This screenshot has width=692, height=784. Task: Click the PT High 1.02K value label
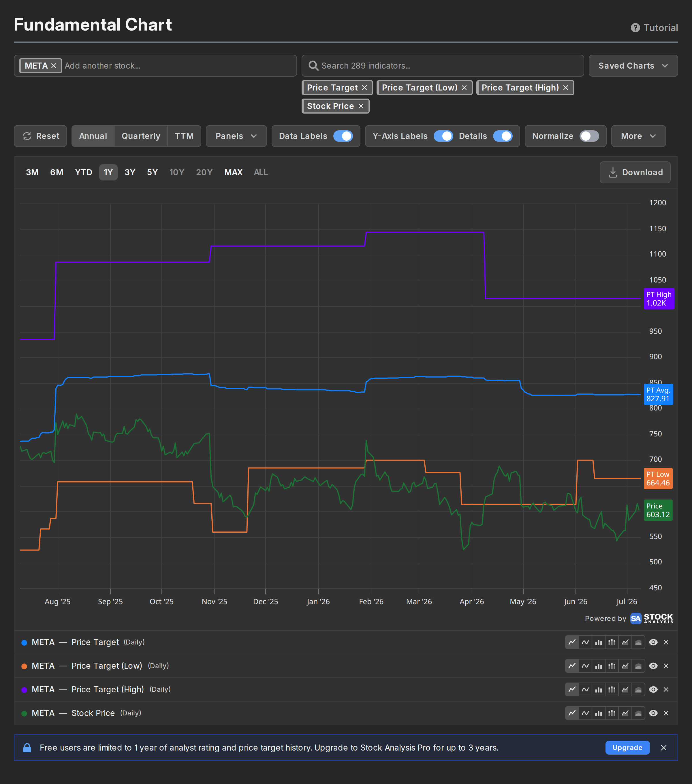[659, 298]
